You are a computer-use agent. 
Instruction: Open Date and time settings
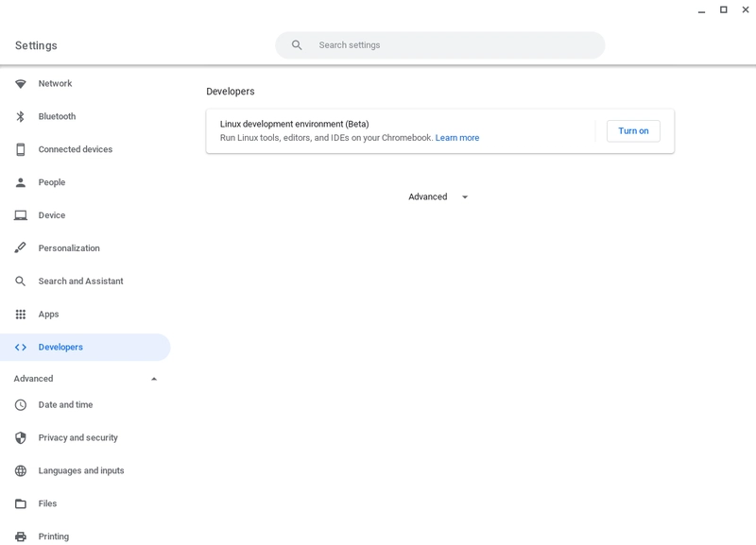[x=65, y=405]
